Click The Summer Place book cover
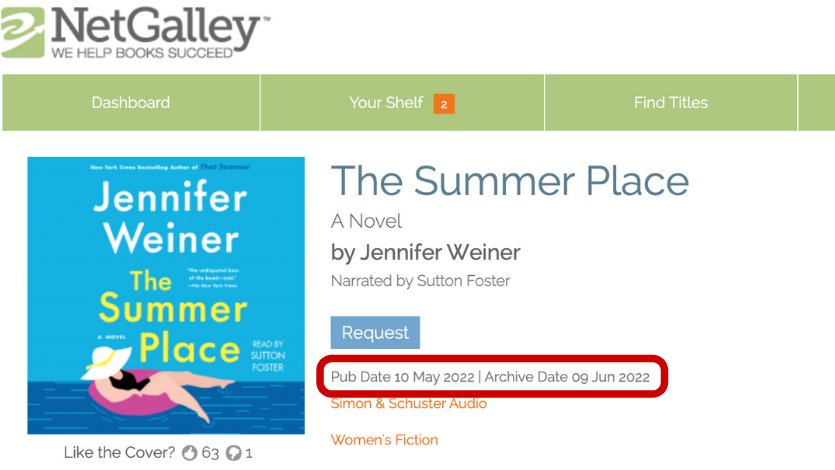Image resolution: width=835 pixels, height=470 pixels. click(166, 295)
